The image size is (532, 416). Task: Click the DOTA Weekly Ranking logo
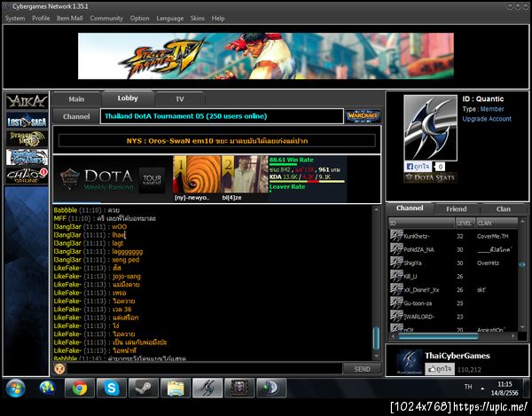[97, 180]
